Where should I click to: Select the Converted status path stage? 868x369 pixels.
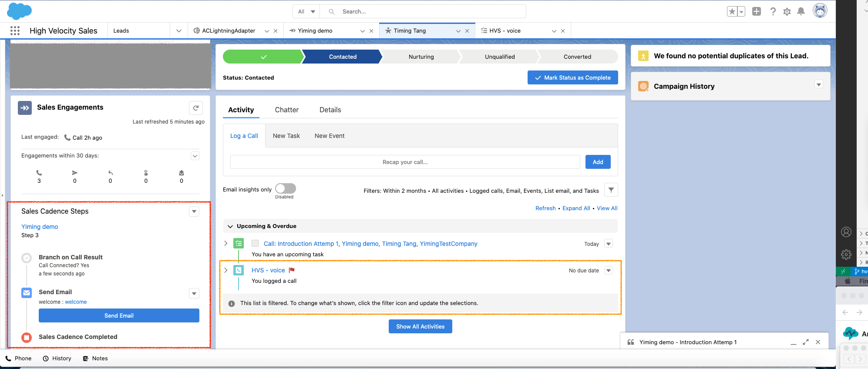(x=577, y=57)
